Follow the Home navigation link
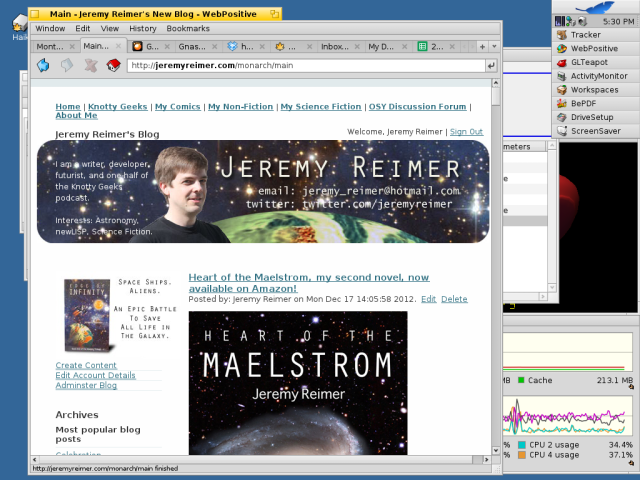The width and height of the screenshot is (640, 480). pos(68,107)
